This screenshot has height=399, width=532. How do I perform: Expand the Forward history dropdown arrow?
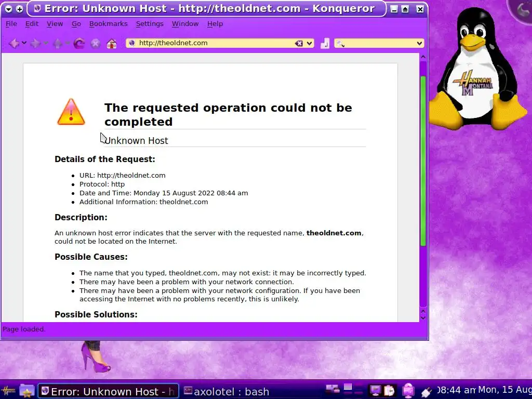tap(46, 43)
